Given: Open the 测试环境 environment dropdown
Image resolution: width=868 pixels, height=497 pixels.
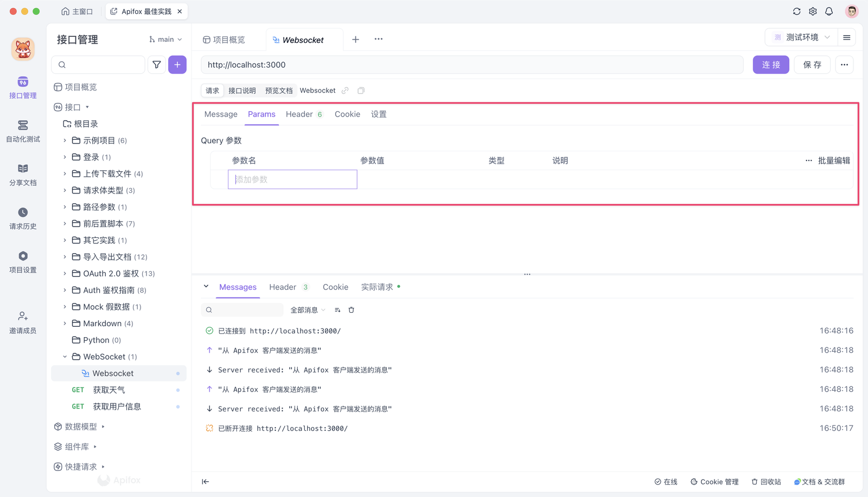Looking at the screenshot, I should tap(802, 37).
